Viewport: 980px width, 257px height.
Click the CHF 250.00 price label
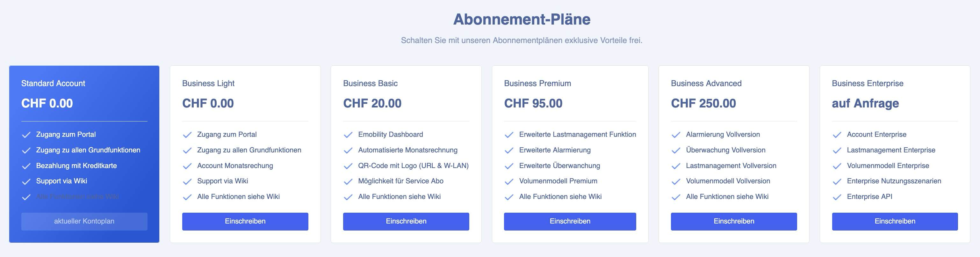pos(703,103)
